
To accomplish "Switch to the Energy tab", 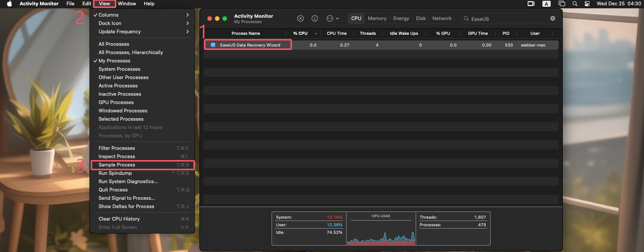I will pyautogui.click(x=401, y=19).
